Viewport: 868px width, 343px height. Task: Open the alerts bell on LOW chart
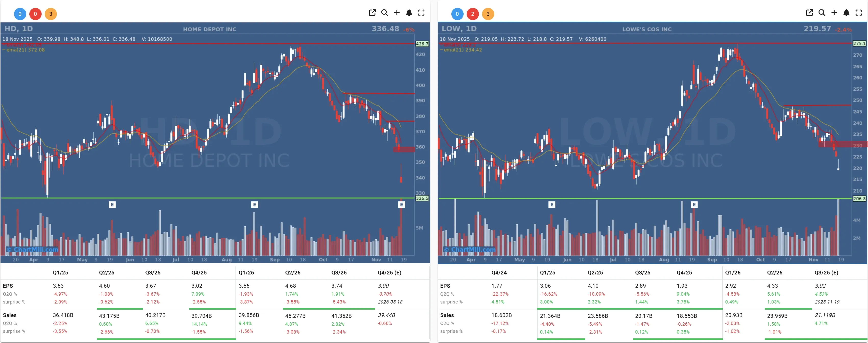[x=846, y=12]
